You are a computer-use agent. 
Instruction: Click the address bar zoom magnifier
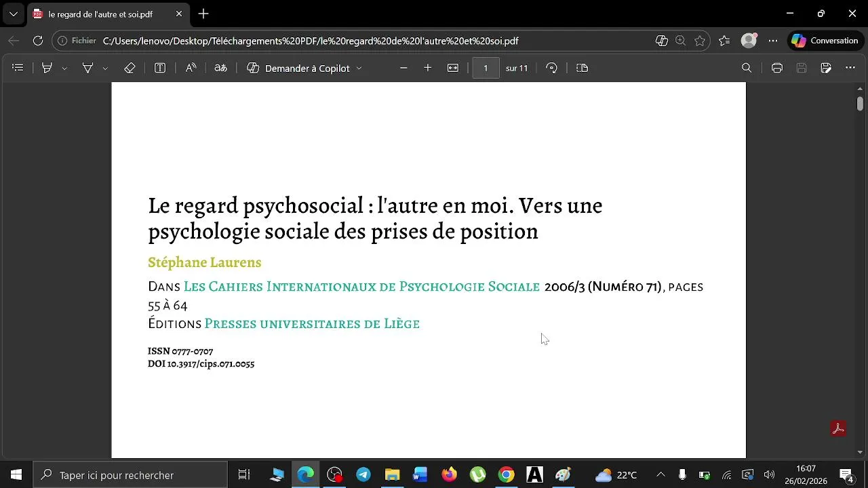(681, 41)
